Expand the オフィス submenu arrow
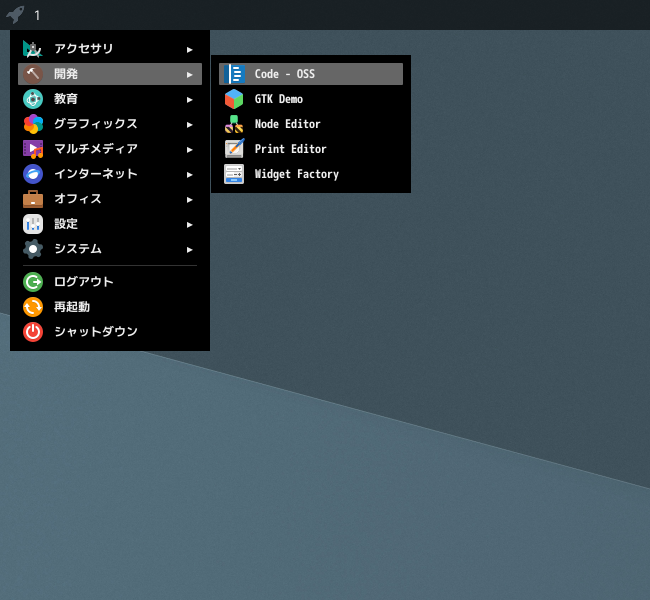Image resolution: width=650 pixels, height=600 pixels. pos(189,199)
